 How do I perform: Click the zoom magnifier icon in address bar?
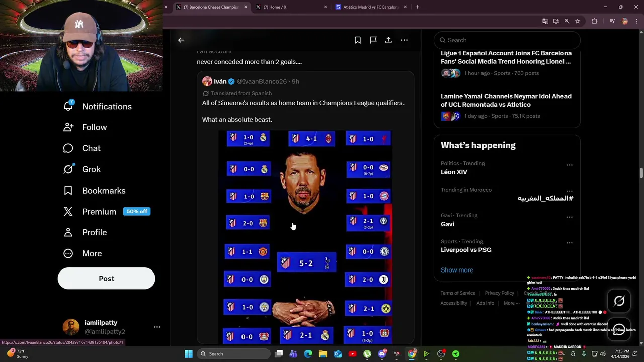point(567,21)
